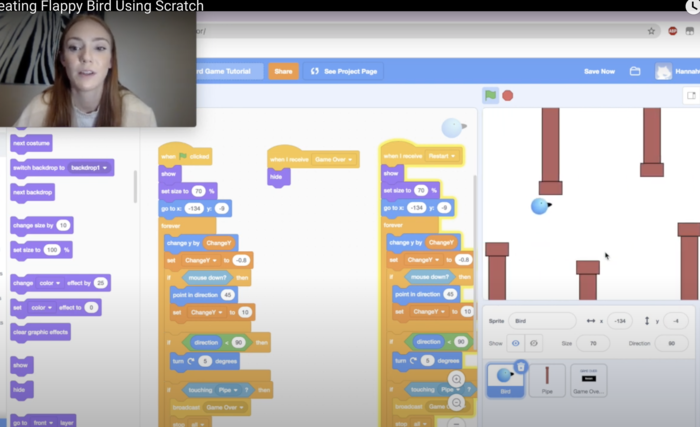The height and width of the screenshot is (427, 700).
Task: Edit the sprite Size field showing 70
Action: [593, 343]
